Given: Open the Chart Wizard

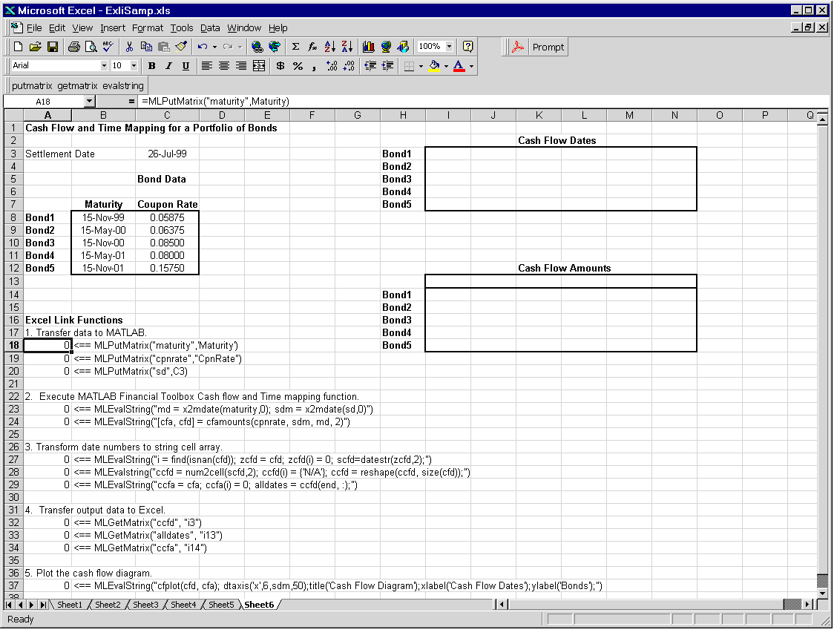Looking at the screenshot, I should coord(369,47).
